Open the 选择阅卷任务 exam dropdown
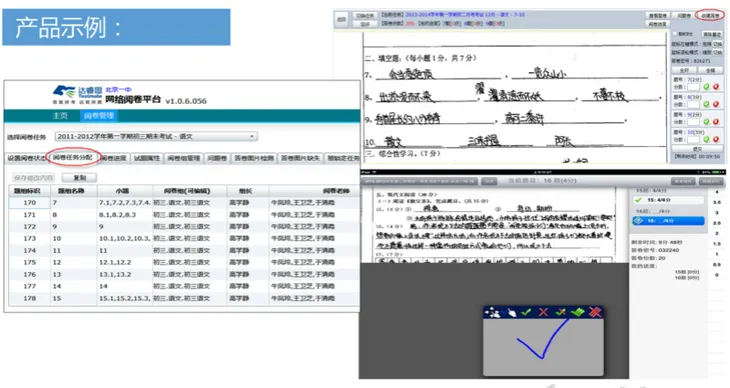Screen dimensions: 730x388 pyautogui.click(x=156, y=136)
